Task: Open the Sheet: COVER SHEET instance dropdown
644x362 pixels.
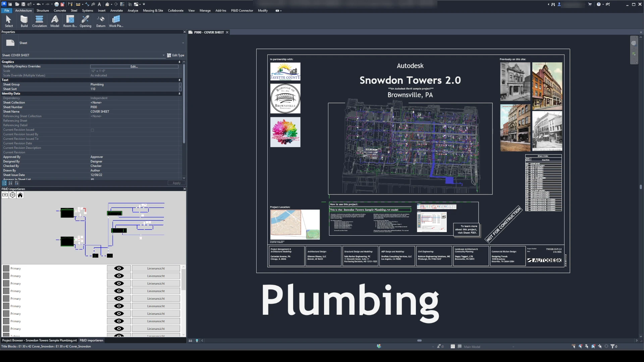Action: point(164,55)
